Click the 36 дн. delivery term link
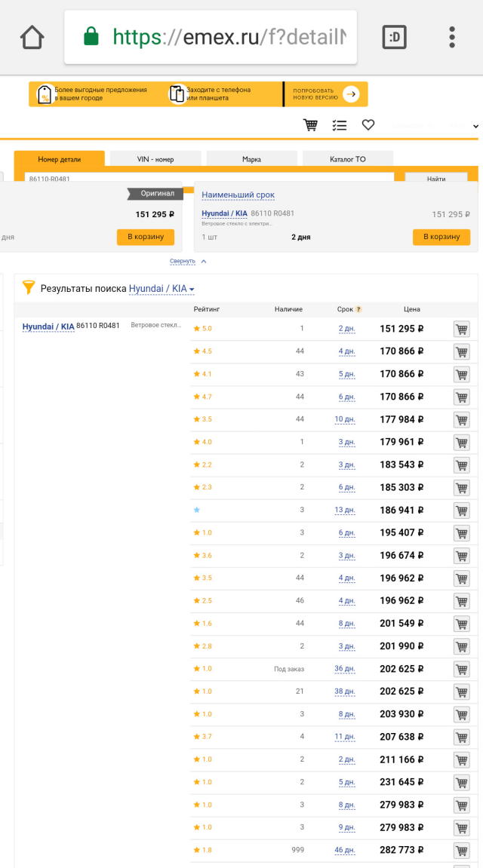 coord(345,669)
